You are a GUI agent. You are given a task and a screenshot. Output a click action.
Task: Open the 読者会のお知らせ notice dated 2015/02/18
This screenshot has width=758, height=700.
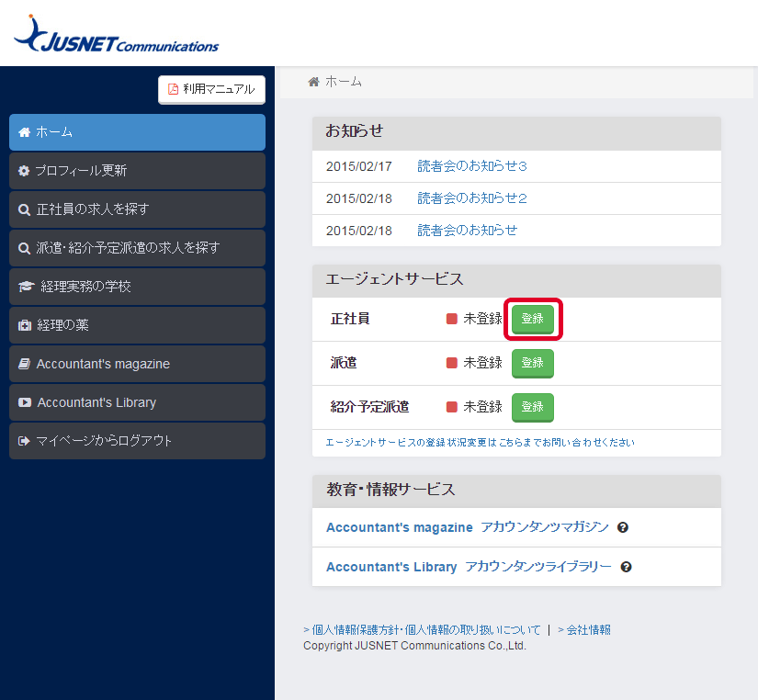coord(467,230)
